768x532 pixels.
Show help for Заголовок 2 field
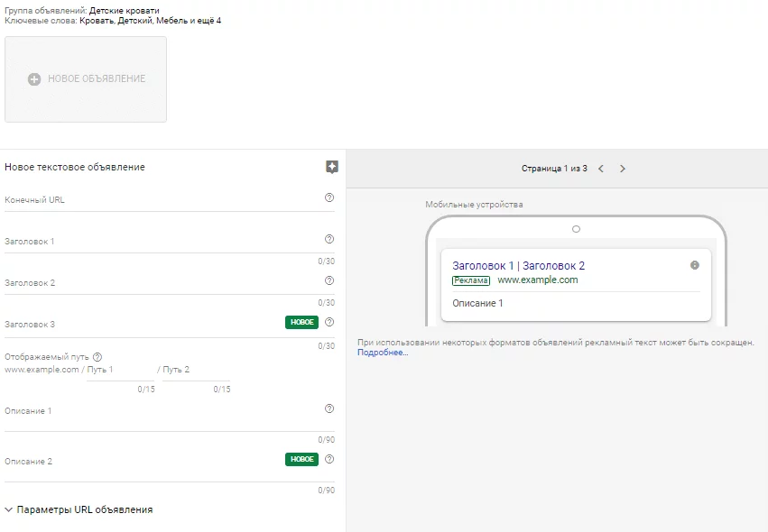(x=329, y=281)
